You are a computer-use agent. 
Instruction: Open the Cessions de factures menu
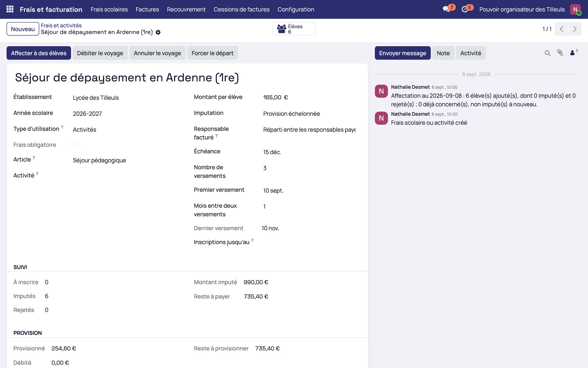click(x=241, y=9)
